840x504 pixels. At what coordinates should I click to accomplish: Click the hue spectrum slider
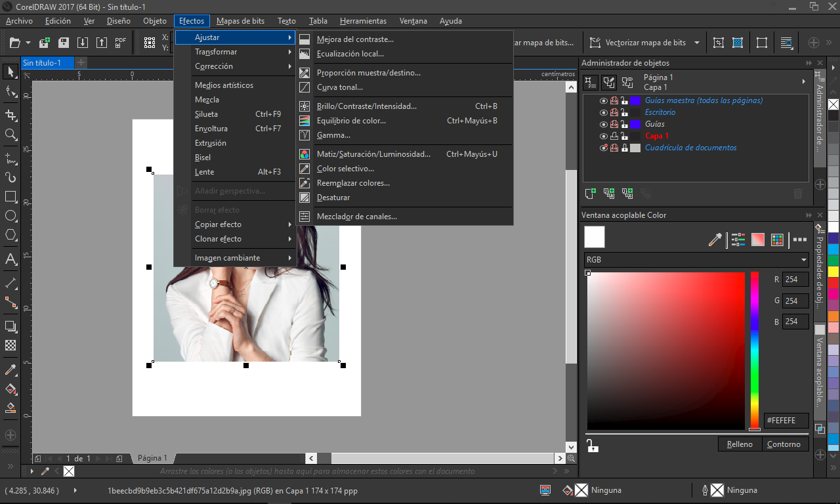coord(755,351)
